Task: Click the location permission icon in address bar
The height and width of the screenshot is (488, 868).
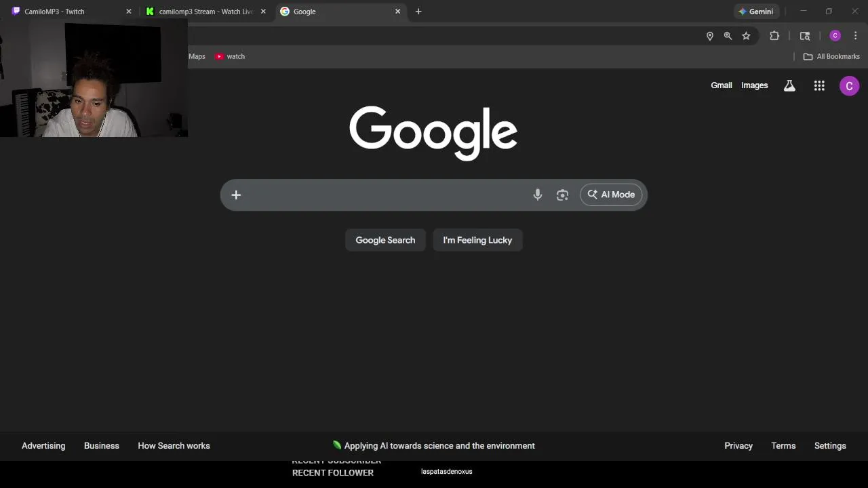Action: [710, 36]
